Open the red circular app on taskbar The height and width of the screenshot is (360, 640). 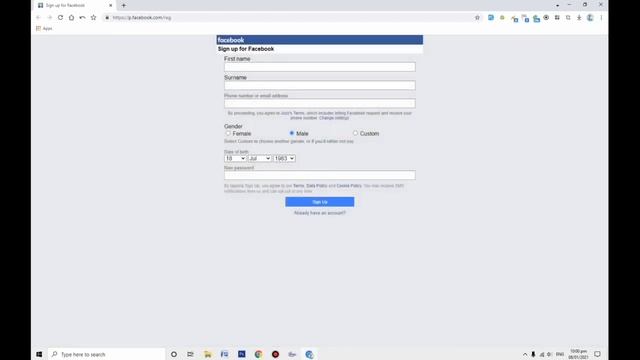(x=276, y=354)
